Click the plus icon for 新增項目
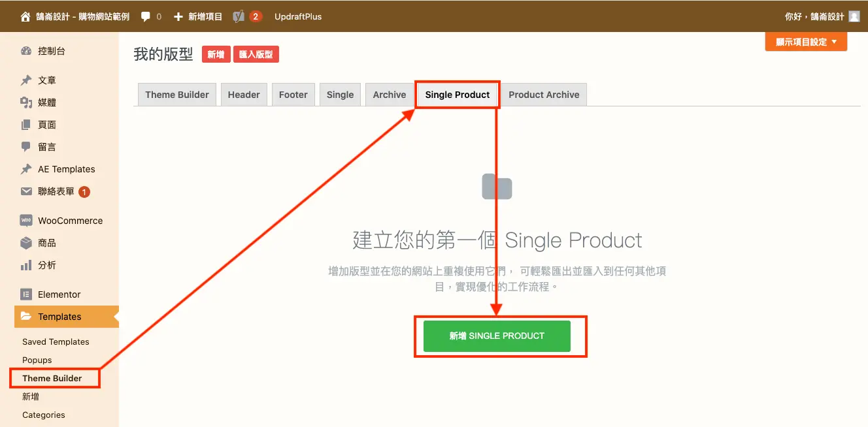 coord(178,16)
